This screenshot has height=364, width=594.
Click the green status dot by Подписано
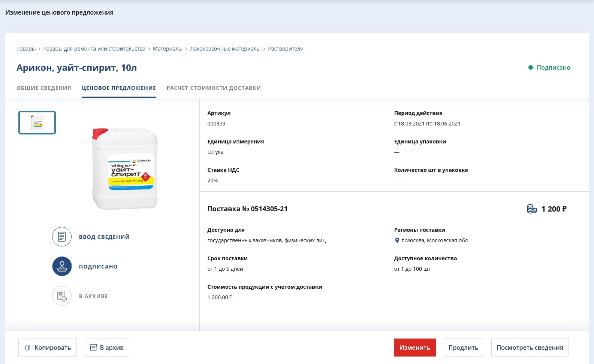[530, 67]
